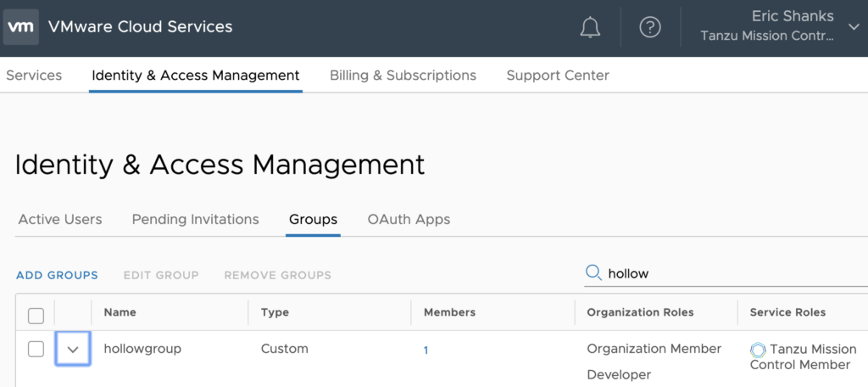Switch to the OAuth Apps tab
Image resolution: width=868 pixels, height=387 pixels.
pyautogui.click(x=409, y=219)
